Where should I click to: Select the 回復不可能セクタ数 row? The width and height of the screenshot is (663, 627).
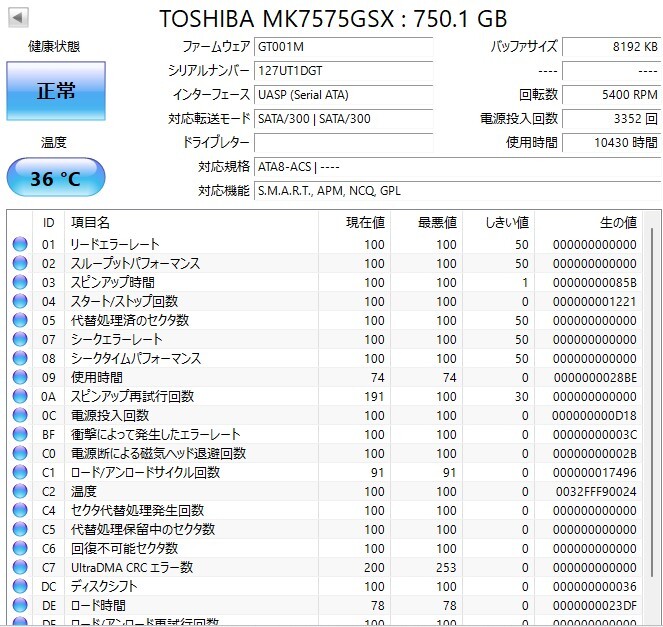pyautogui.click(x=325, y=548)
